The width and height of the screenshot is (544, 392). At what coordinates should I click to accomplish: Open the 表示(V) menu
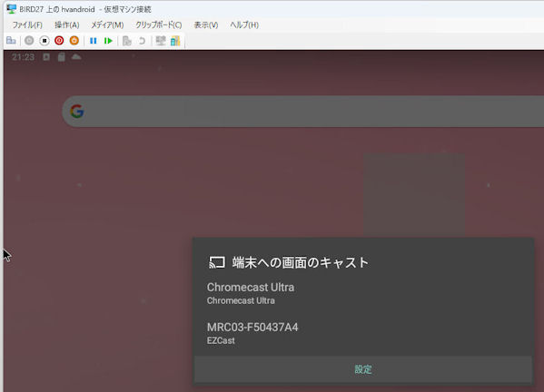pos(206,25)
